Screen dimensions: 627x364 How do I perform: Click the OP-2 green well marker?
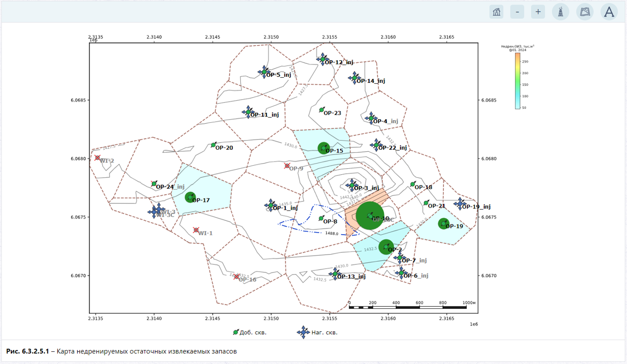click(x=386, y=247)
